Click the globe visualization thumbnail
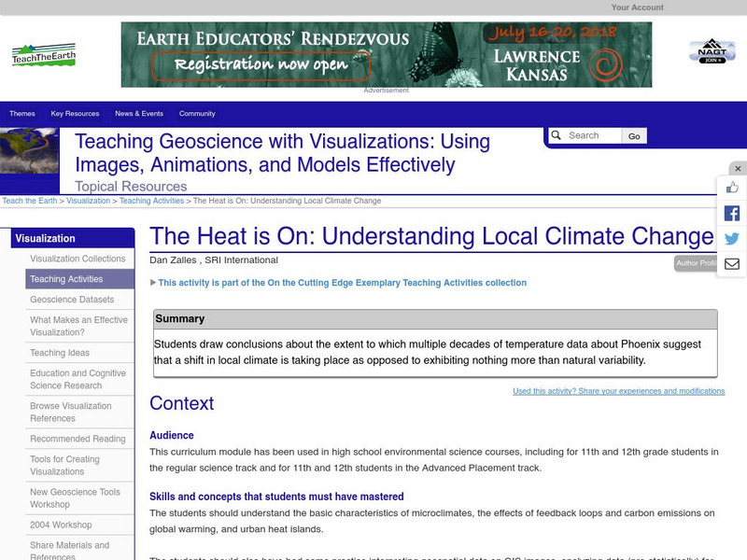Image resolution: width=747 pixels, height=560 pixels. [x=30, y=151]
